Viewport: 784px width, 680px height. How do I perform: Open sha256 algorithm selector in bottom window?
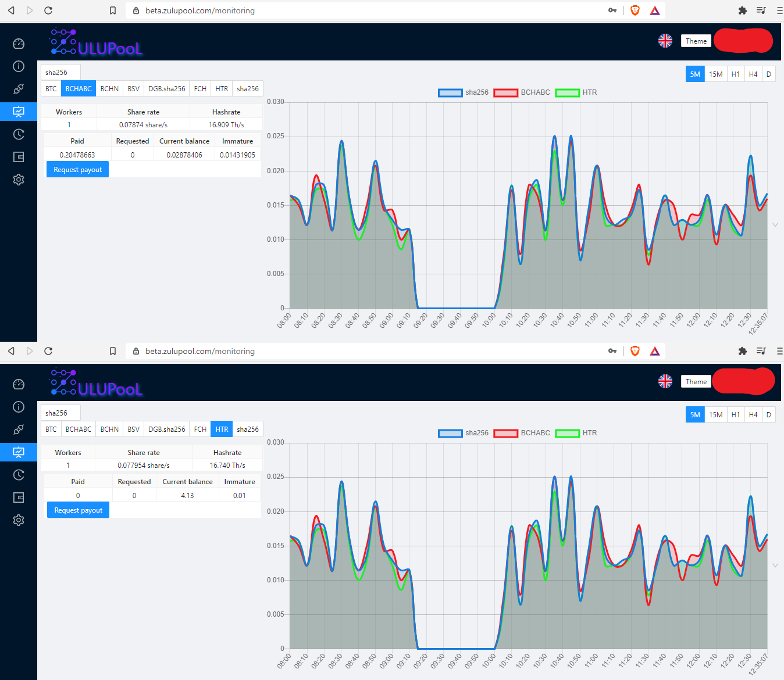coord(60,413)
